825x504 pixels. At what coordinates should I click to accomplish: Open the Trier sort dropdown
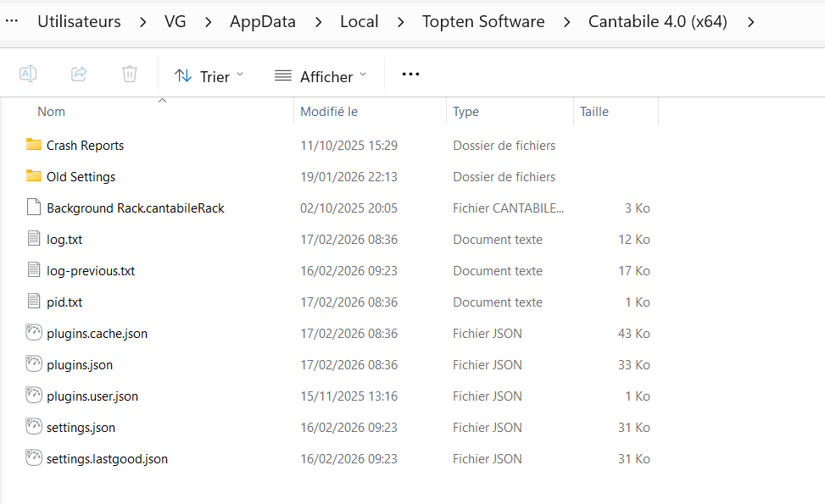point(209,76)
